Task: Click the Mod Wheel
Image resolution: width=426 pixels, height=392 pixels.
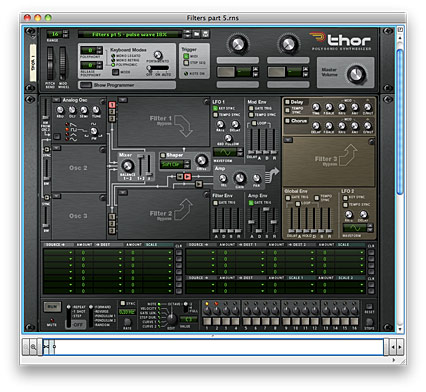Action: tap(62, 63)
